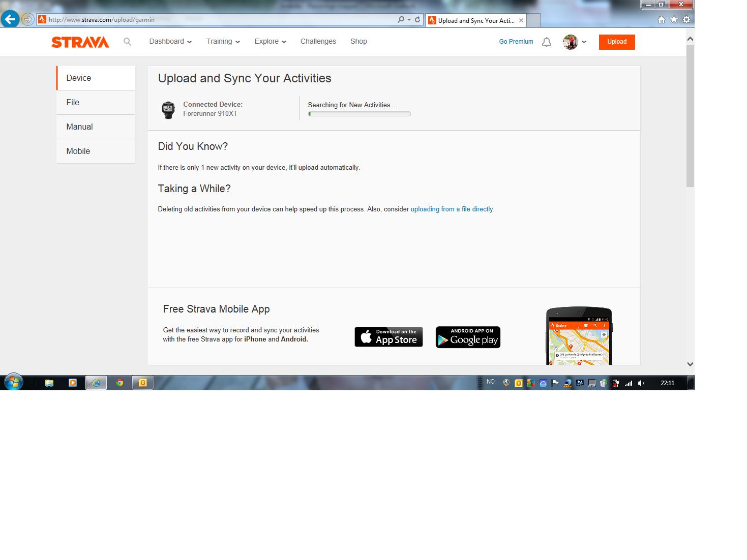Select the File upload tab
Screen dimensions: 747x560
(96, 102)
